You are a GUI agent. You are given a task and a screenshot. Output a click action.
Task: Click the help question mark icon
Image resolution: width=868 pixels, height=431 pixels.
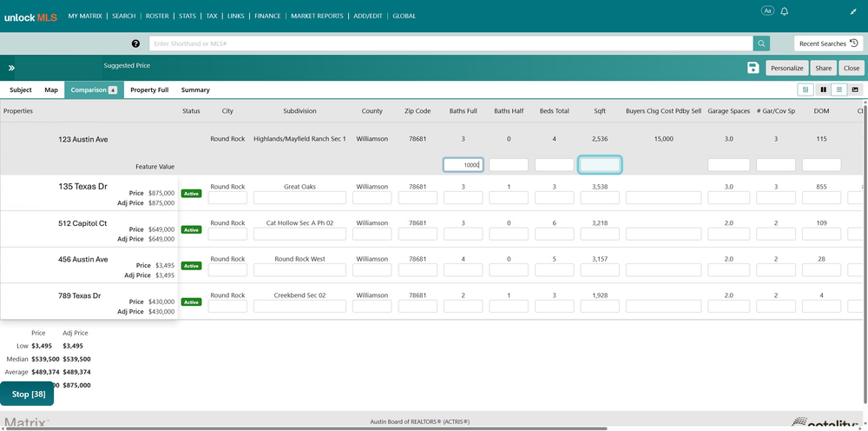[x=135, y=43]
